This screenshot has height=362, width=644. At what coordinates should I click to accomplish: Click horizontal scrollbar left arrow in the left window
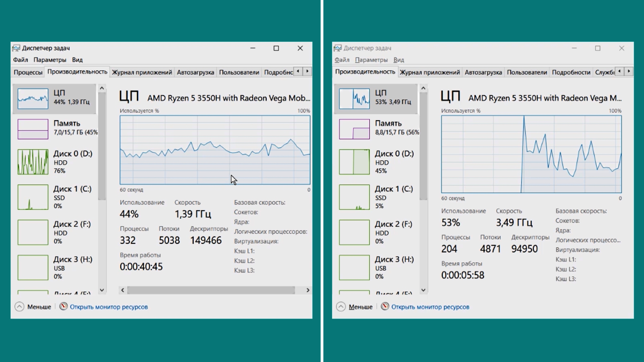[x=123, y=290]
